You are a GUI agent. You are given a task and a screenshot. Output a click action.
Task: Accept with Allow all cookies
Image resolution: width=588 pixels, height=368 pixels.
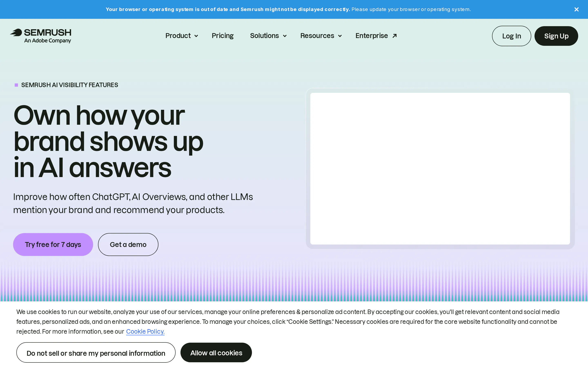(216, 353)
